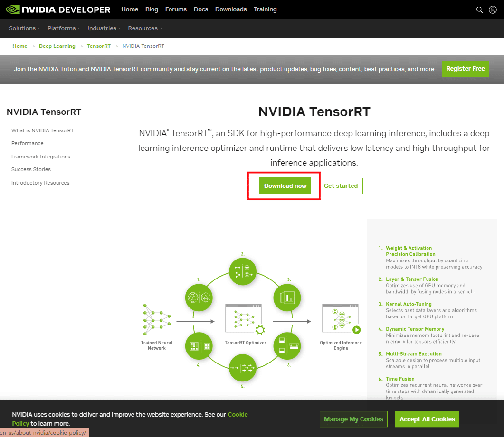Go to Home in top nav
The image size is (504, 437).
click(x=130, y=9)
